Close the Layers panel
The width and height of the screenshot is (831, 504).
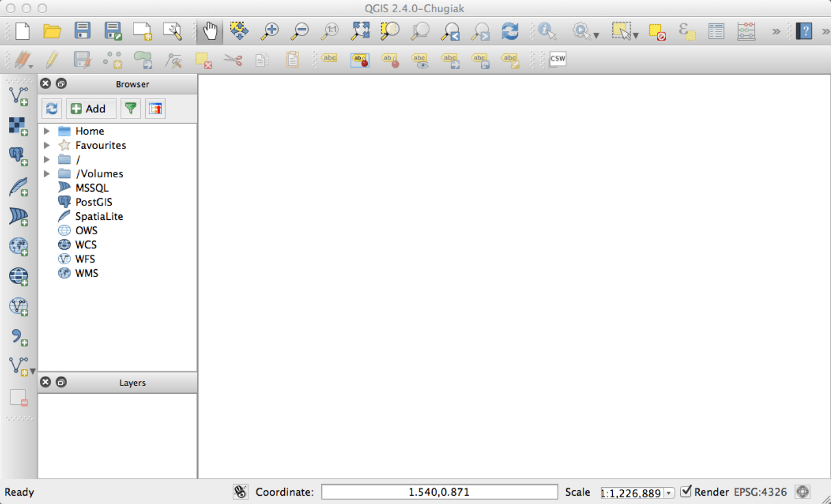click(x=45, y=382)
